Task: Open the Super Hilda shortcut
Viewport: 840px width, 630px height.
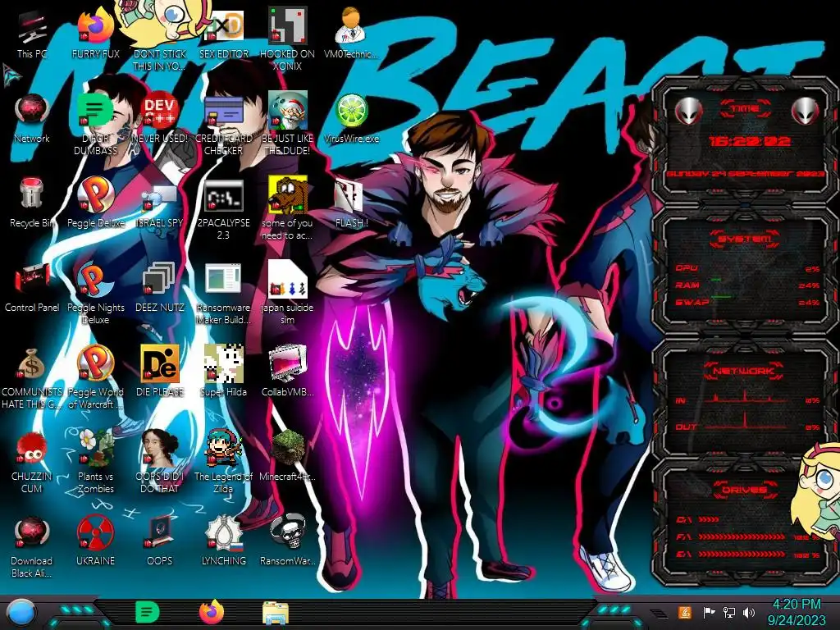Action: tap(223, 372)
